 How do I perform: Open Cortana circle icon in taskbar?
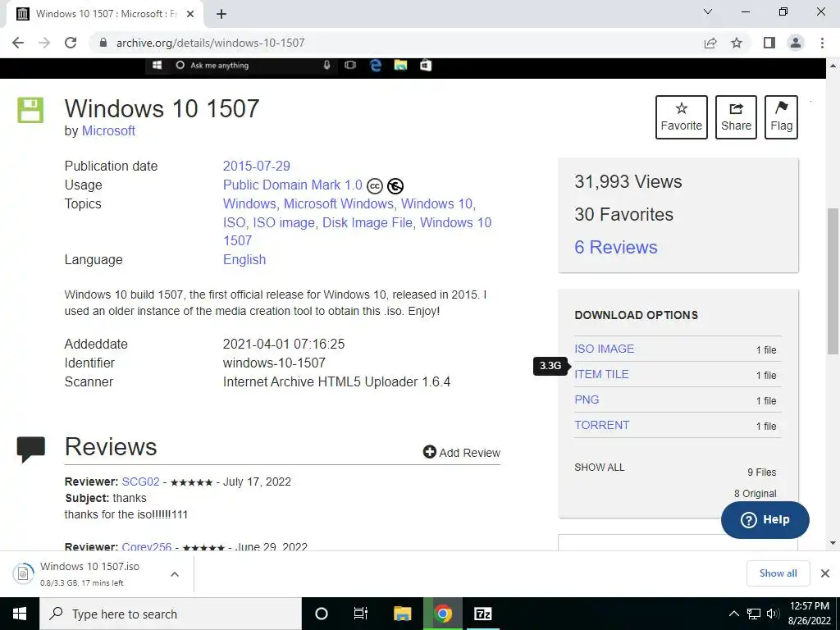pos(322,614)
